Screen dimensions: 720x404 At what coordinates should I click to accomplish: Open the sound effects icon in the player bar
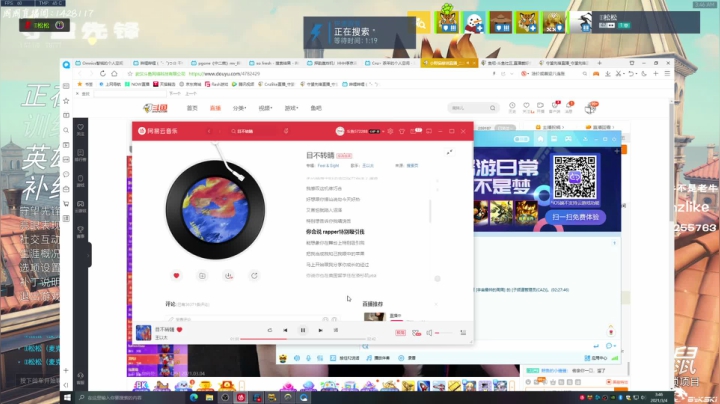pyautogui.click(x=416, y=333)
